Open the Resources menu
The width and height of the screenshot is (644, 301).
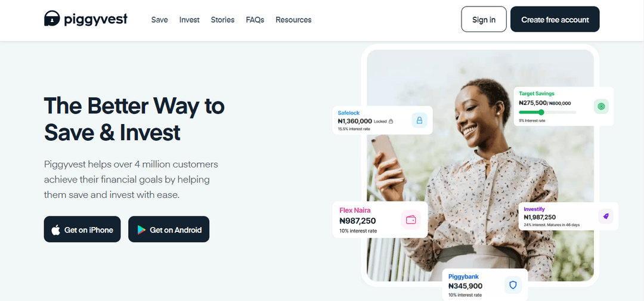pyautogui.click(x=293, y=20)
